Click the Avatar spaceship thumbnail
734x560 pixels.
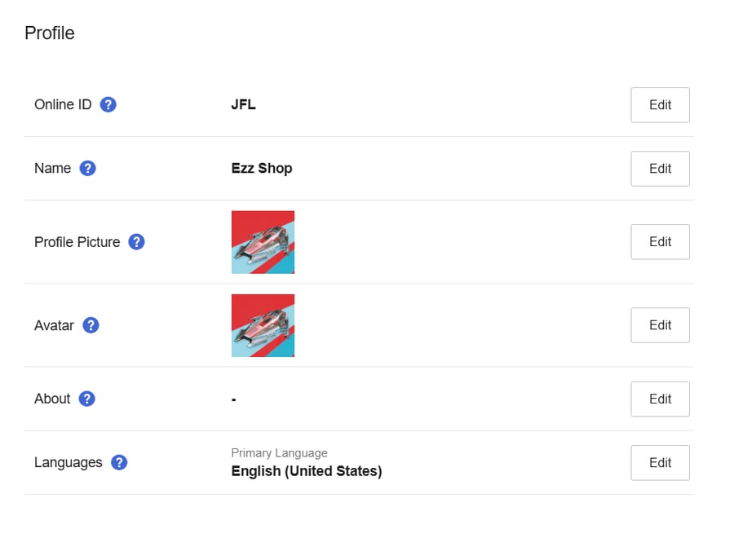pos(263,325)
